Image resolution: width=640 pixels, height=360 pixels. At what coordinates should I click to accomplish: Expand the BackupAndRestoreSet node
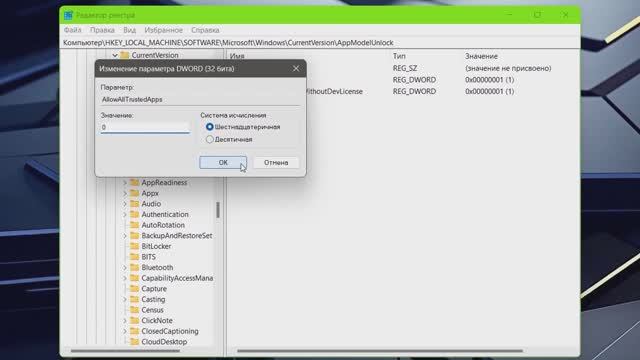click(x=125, y=236)
